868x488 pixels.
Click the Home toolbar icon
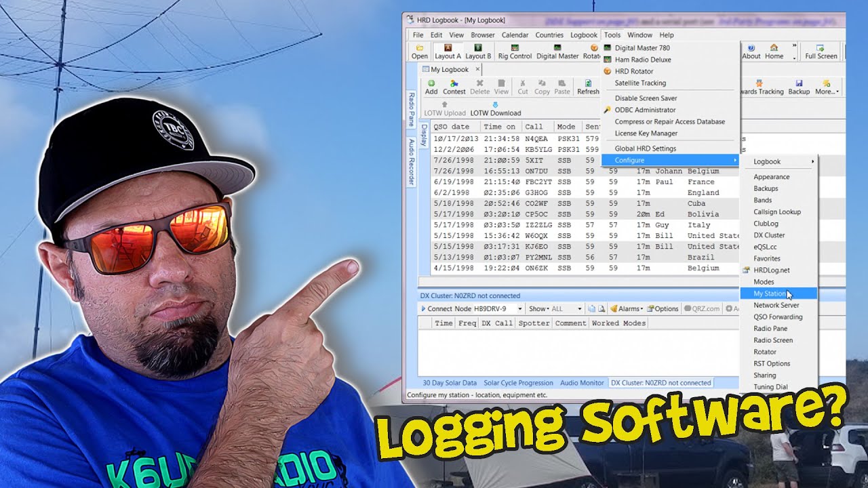tap(774, 52)
